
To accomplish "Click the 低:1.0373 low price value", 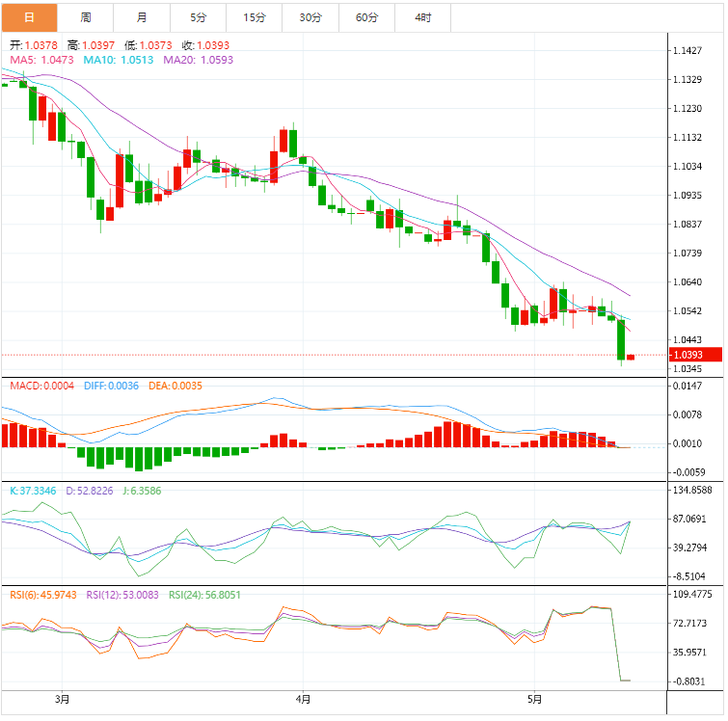I will pos(148,45).
